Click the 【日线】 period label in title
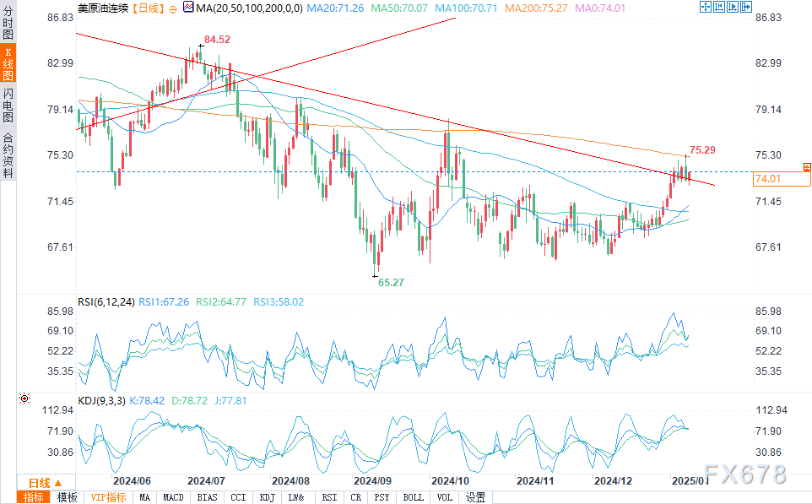 [148, 8]
